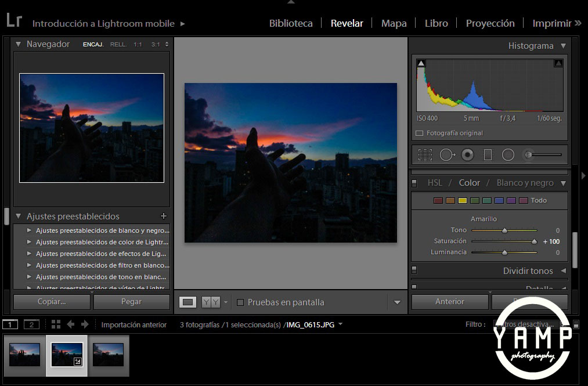Open the grid view icon in filmstrip bar
The image size is (588, 386).
coord(56,324)
